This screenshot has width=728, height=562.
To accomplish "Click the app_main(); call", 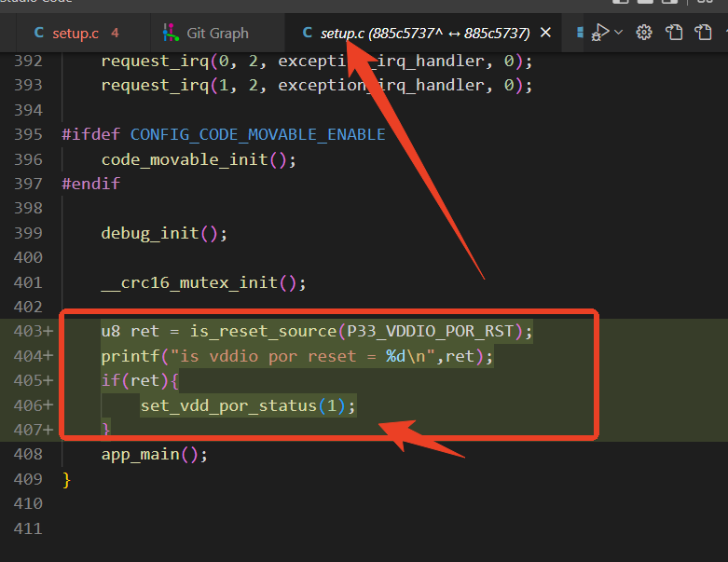I will click(154, 454).
